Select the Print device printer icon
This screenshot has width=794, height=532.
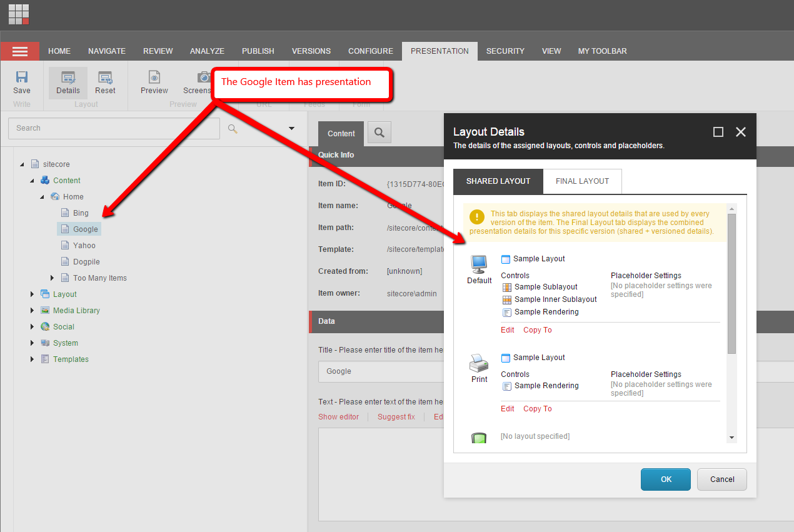click(479, 363)
